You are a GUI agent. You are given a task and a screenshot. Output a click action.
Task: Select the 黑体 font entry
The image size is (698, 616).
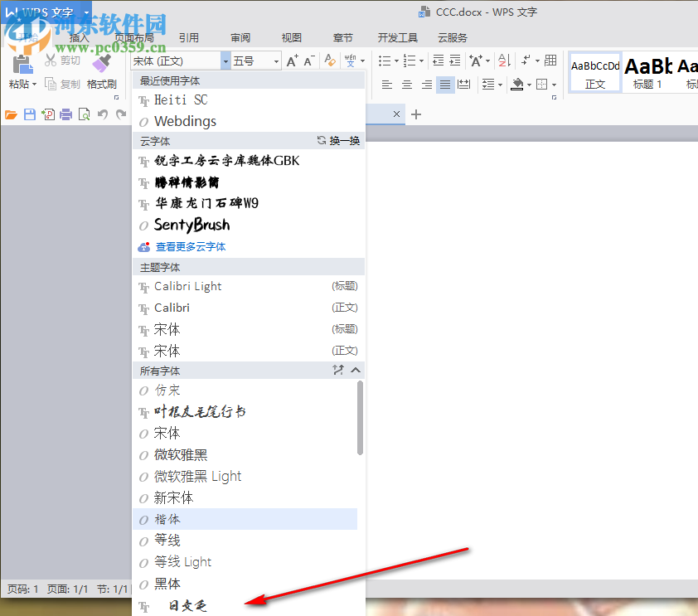[245, 584]
